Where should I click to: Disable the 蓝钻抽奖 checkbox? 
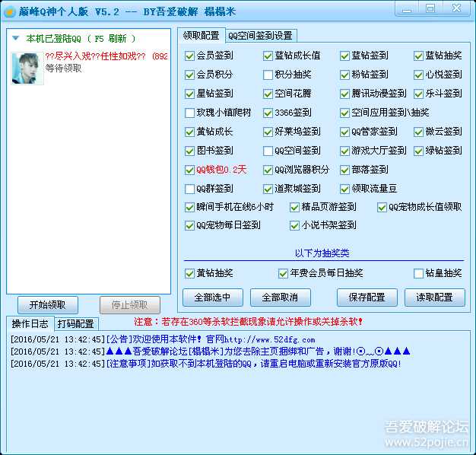click(x=418, y=56)
